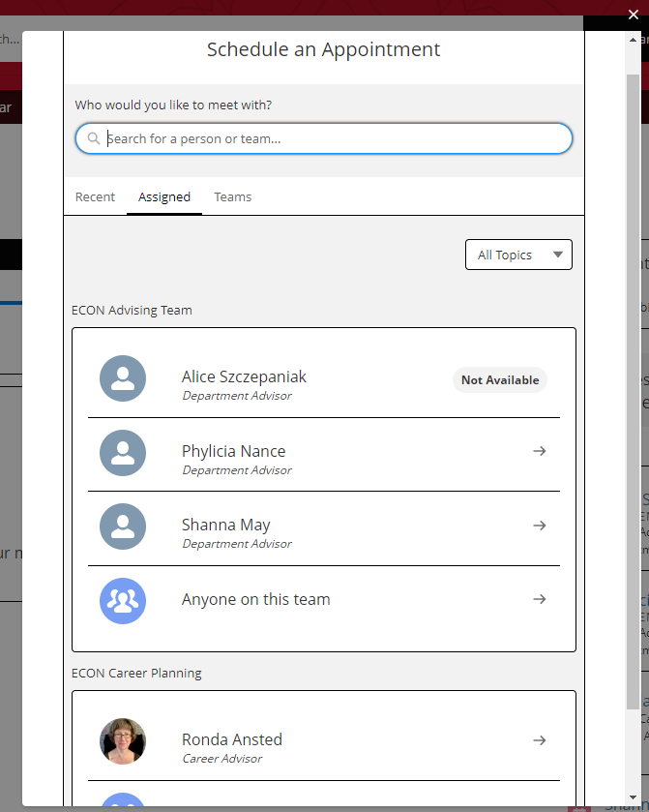Click Phylicia Nance's avatar icon
649x812 pixels.
pyautogui.click(x=123, y=453)
